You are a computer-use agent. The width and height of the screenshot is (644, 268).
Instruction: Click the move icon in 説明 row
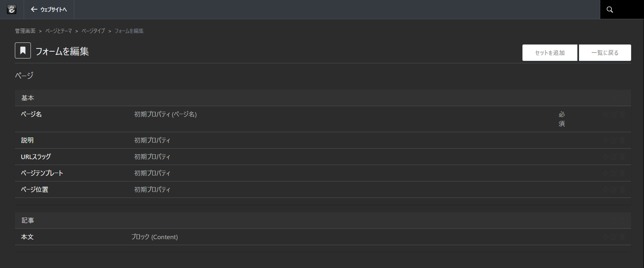pos(605,140)
